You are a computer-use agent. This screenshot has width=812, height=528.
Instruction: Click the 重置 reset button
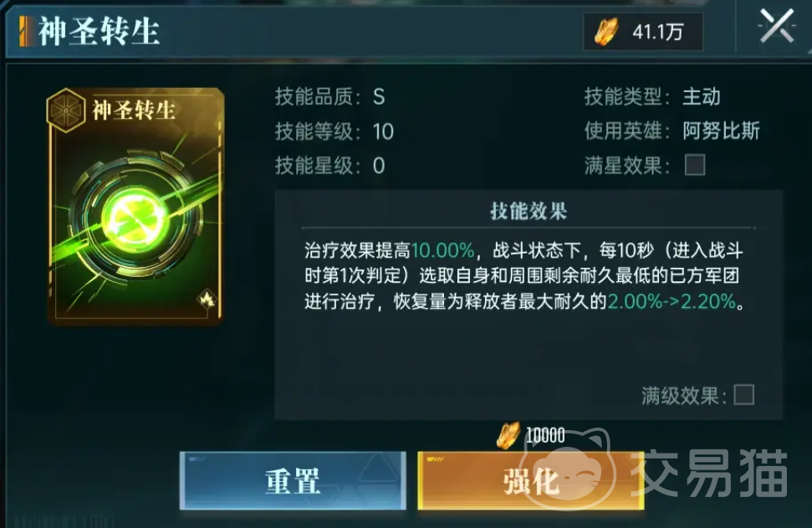(x=293, y=481)
